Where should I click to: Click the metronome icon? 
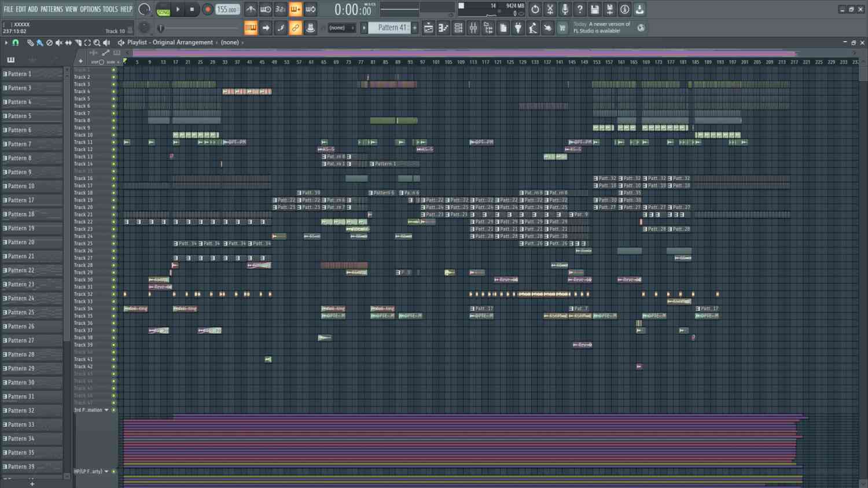(251, 9)
